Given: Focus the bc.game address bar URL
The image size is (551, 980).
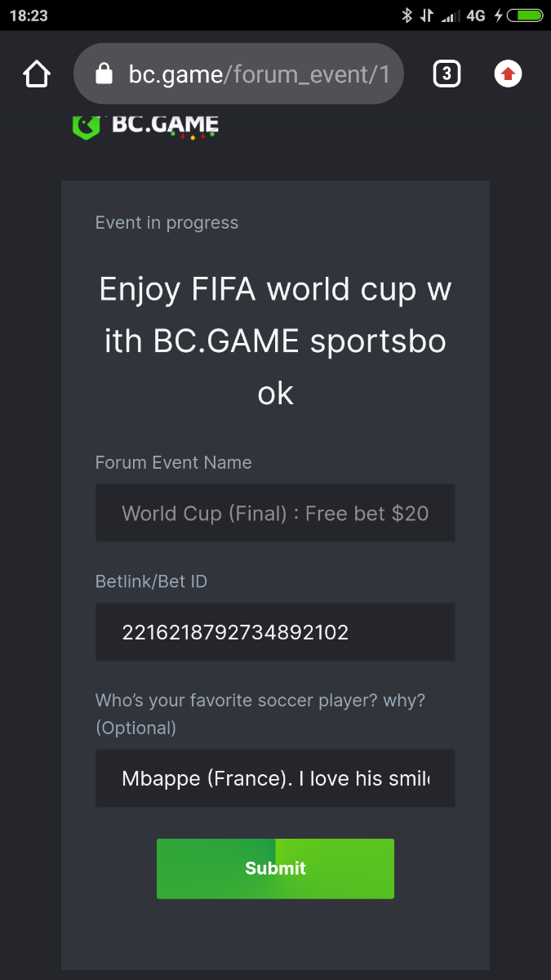Looking at the screenshot, I should coord(259,75).
